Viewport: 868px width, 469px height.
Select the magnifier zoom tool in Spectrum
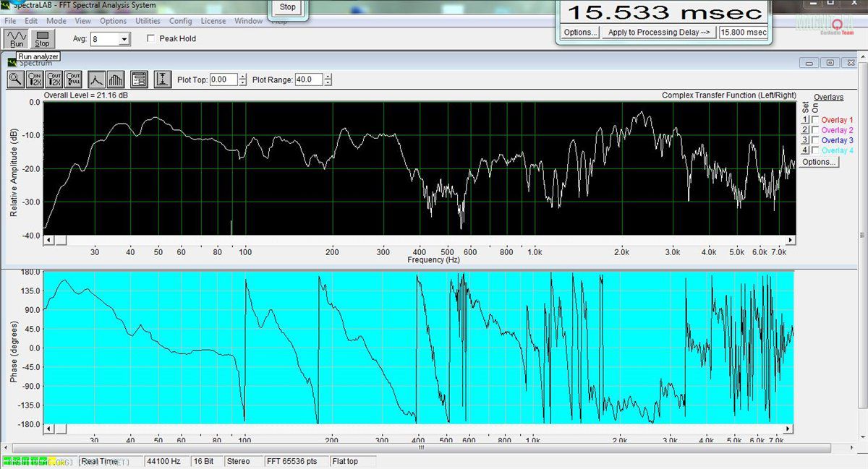pyautogui.click(x=15, y=79)
